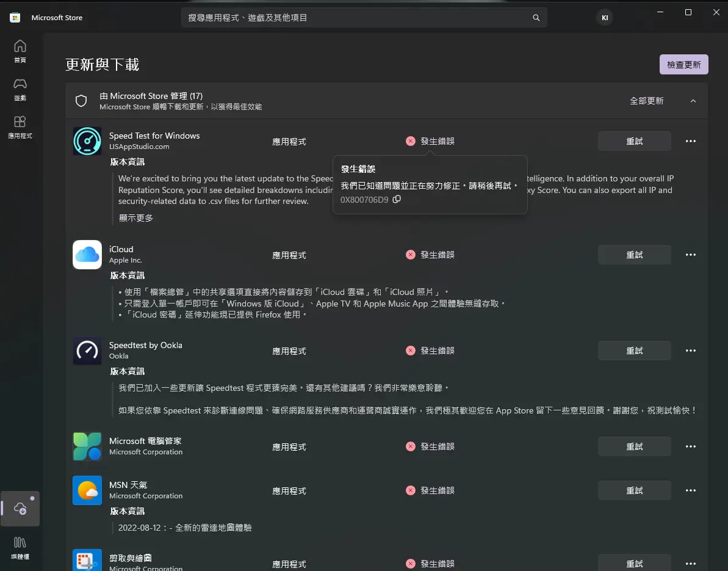Select the Downloads cloud sidebar icon
The height and width of the screenshot is (571, 728).
click(x=20, y=508)
